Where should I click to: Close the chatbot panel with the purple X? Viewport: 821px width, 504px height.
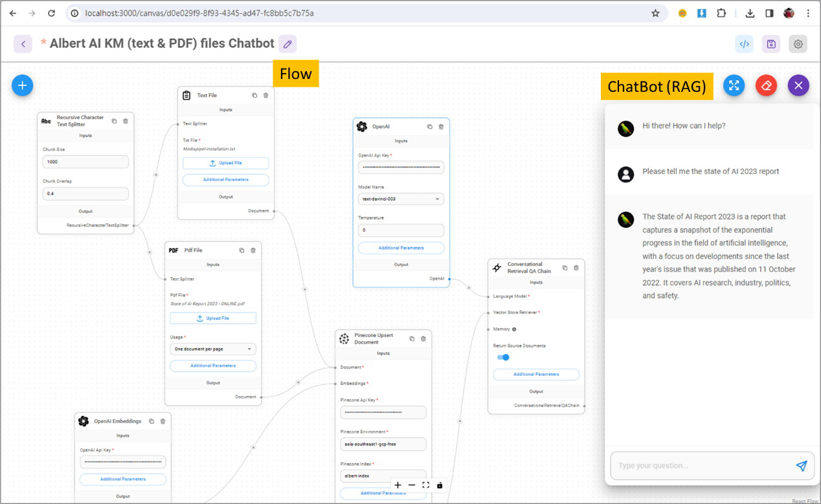click(798, 85)
